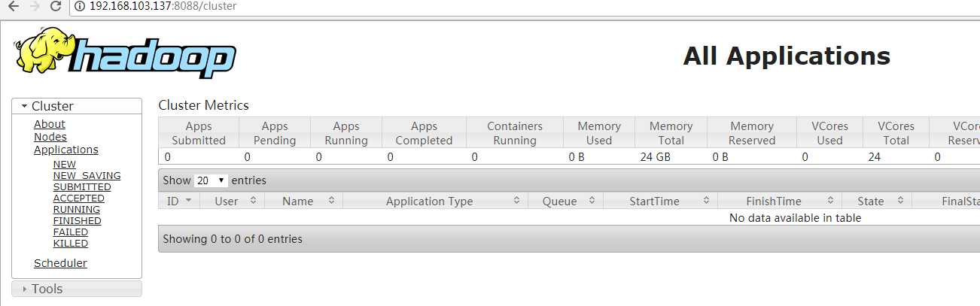Open the Nodes link
The image size is (980, 306).
(50, 137)
